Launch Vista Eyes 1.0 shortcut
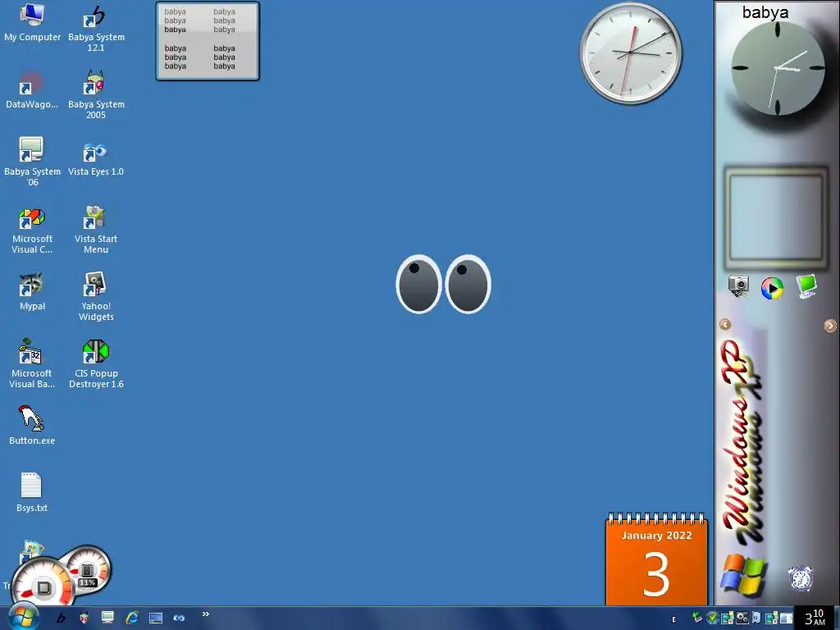 tap(96, 158)
